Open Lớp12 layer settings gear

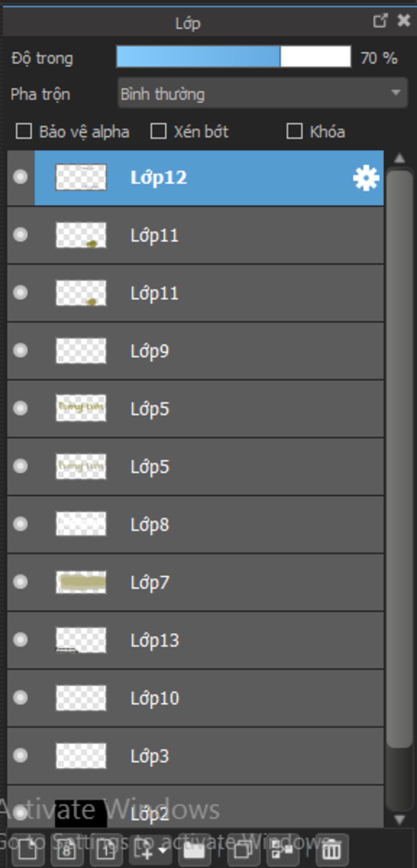366,178
